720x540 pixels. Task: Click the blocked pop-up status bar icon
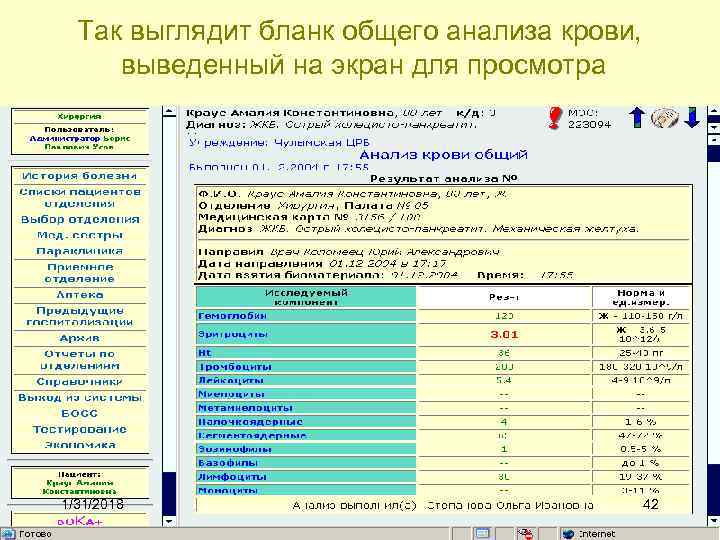pos(526,534)
